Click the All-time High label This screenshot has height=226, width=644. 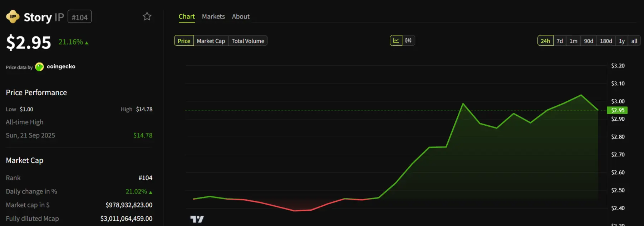(25, 122)
